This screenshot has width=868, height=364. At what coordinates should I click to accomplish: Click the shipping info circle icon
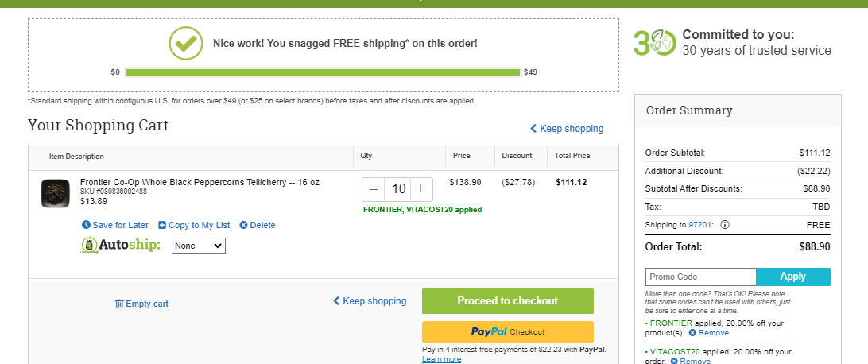725,225
